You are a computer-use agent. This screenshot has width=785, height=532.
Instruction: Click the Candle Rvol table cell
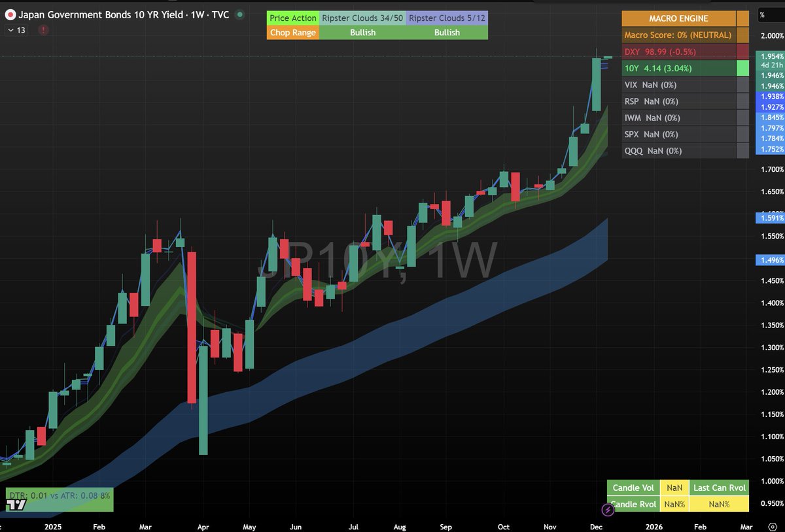coord(633,504)
